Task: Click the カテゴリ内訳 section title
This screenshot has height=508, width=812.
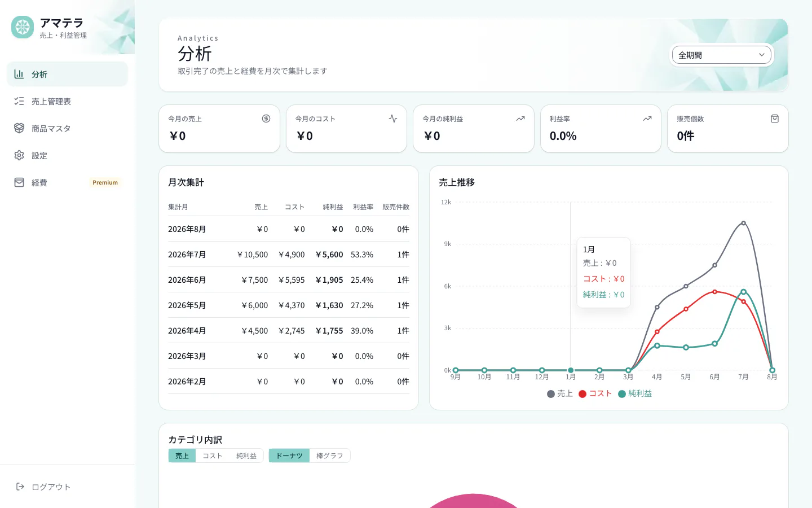Action: point(195,440)
